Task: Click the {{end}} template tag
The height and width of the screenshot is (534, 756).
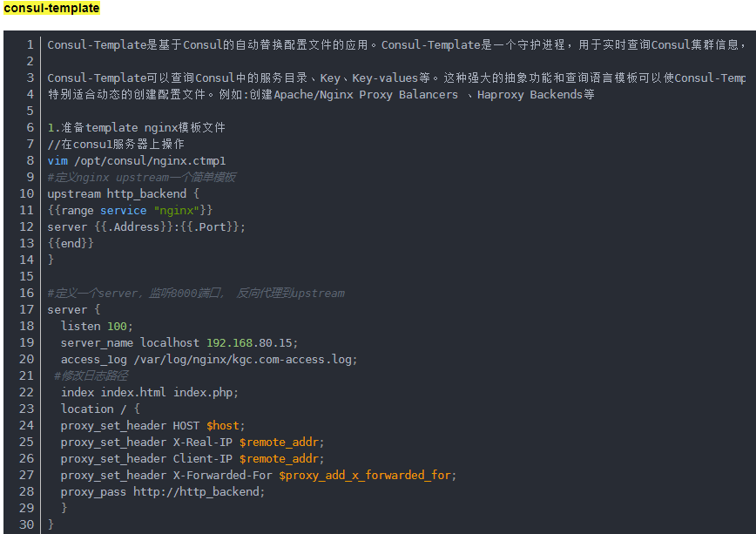Action: pos(71,244)
